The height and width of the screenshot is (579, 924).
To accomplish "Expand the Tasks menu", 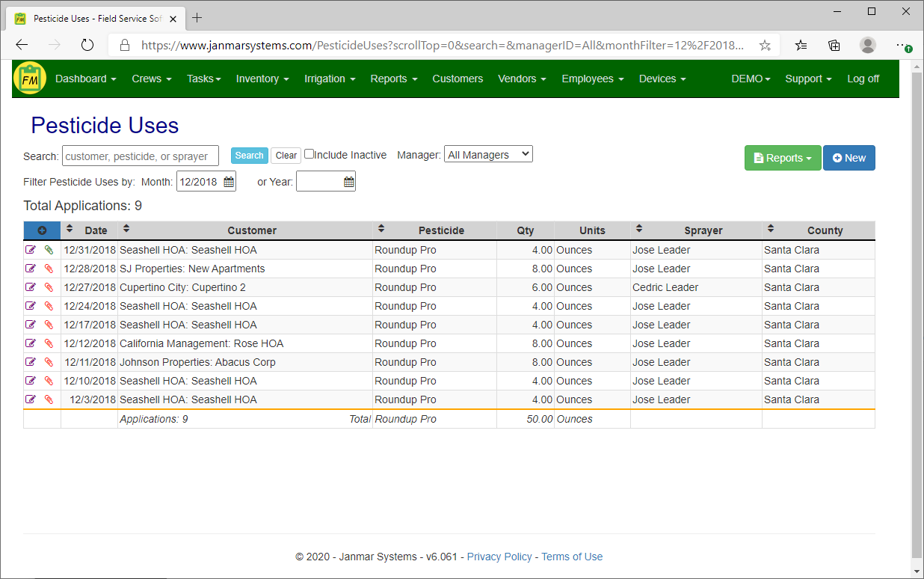I will (204, 79).
